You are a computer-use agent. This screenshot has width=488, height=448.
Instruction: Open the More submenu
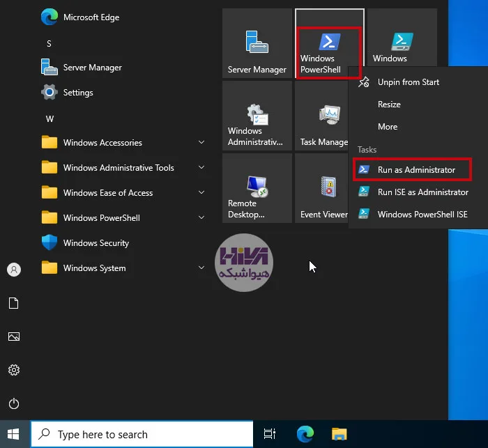pos(418,127)
